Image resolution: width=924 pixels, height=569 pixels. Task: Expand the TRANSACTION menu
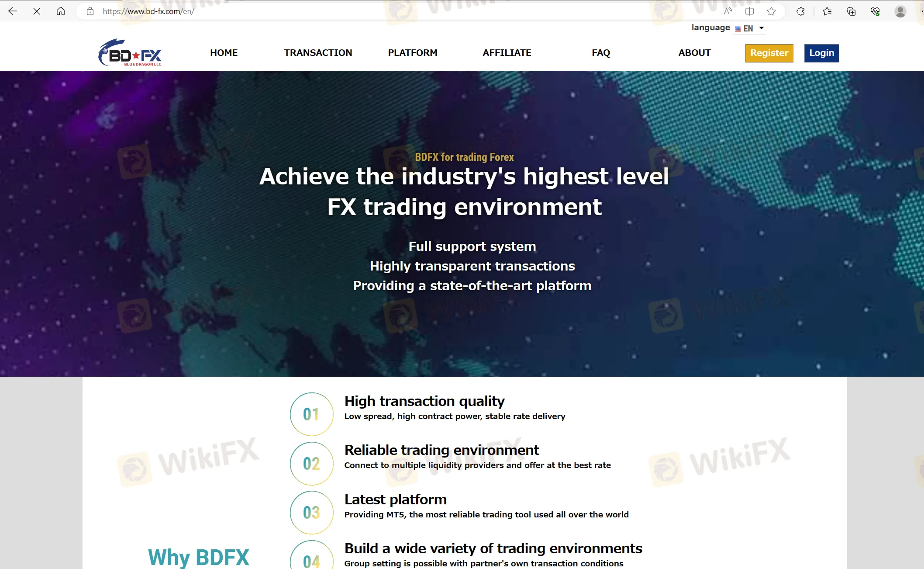pos(318,52)
